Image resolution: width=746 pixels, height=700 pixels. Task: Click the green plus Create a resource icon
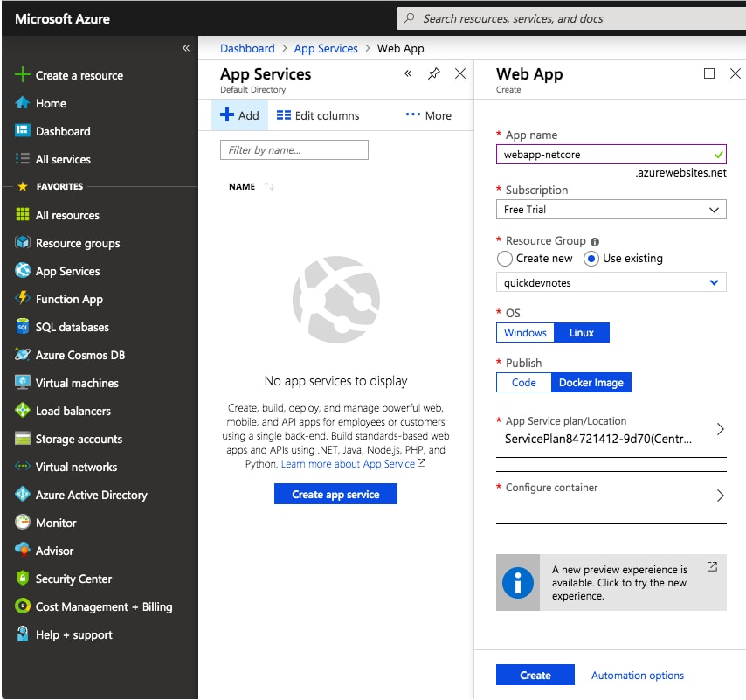23,74
